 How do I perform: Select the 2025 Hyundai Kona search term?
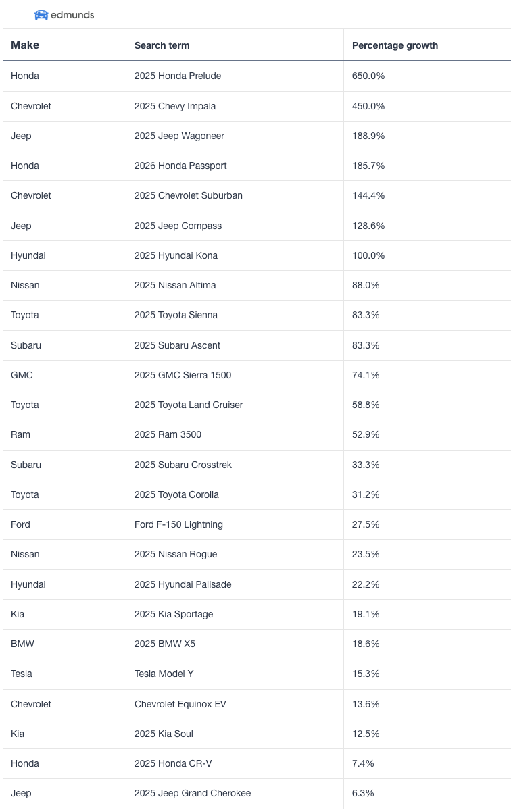point(176,255)
